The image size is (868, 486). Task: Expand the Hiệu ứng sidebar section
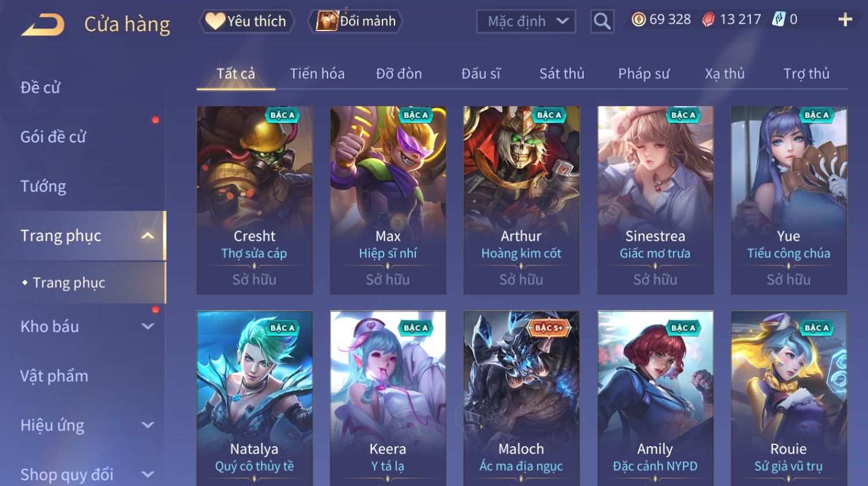148,425
